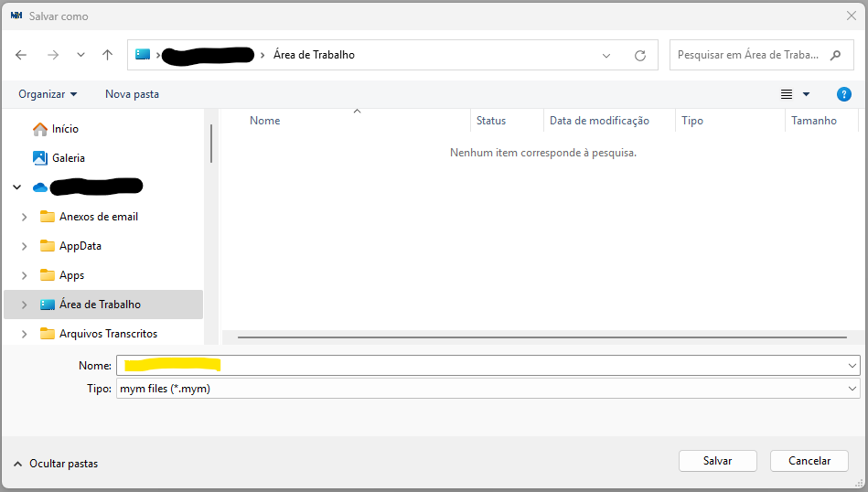The width and height of the screenshot is (868, 492).
Task: Open the Tipo file type dropdown
Action: tap(852, 389)
